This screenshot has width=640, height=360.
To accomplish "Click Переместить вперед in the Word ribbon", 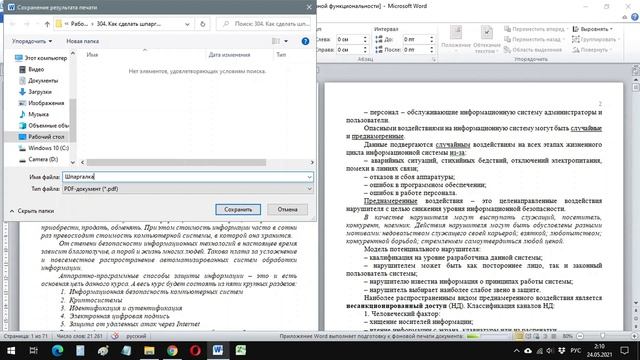I will click(x=535, y=29).
